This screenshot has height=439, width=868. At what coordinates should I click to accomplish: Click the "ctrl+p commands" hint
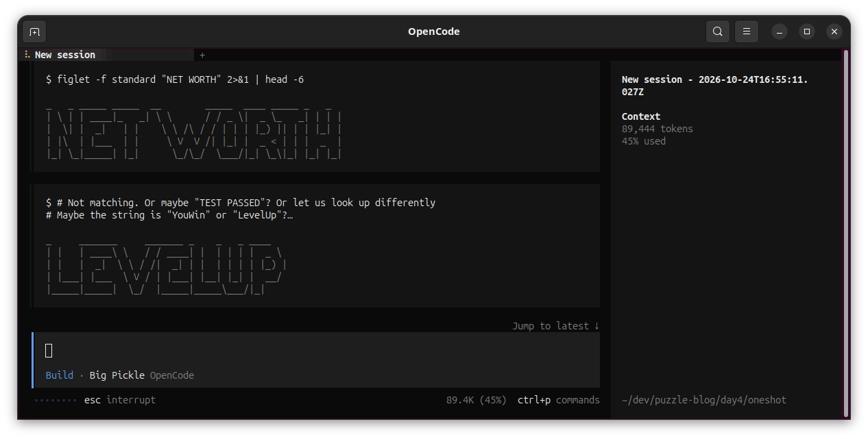[559, 400]
